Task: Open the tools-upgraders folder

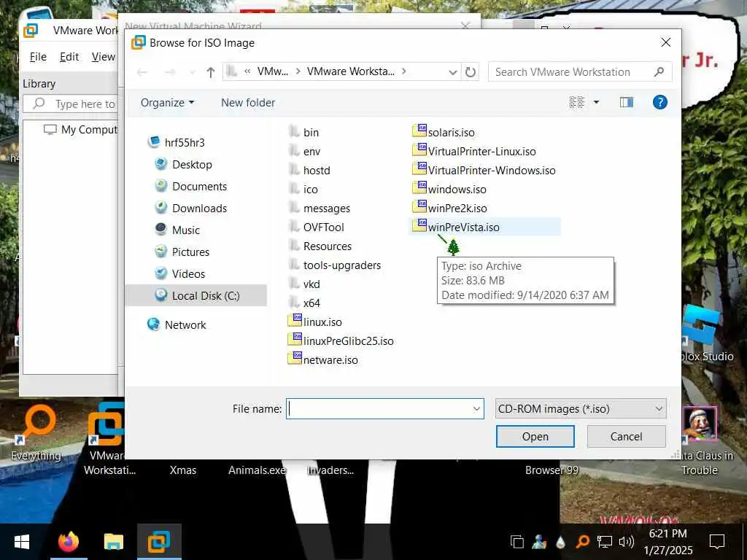Action: click(341, 265)
